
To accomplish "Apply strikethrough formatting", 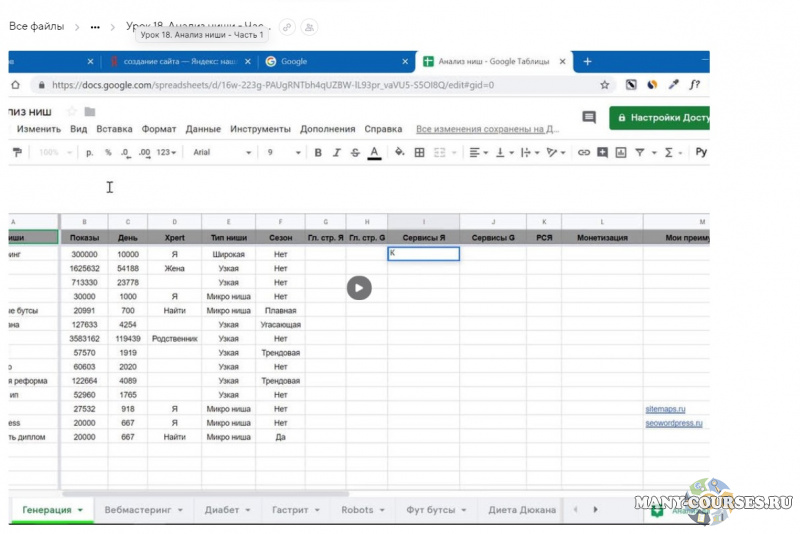I will coord(355,153).
